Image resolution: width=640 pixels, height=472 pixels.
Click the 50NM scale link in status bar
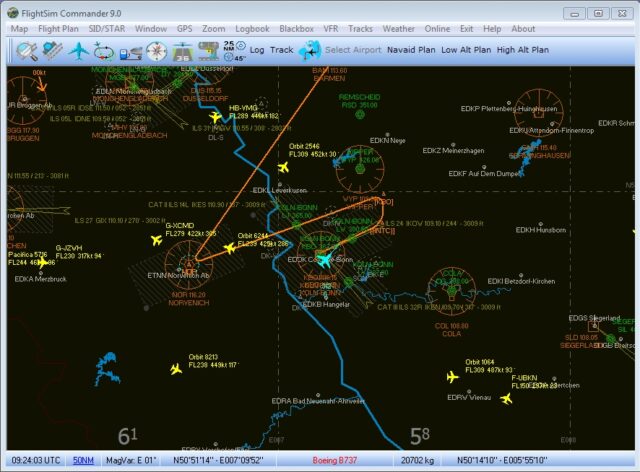pyautogui.click(x=83, y=460)
